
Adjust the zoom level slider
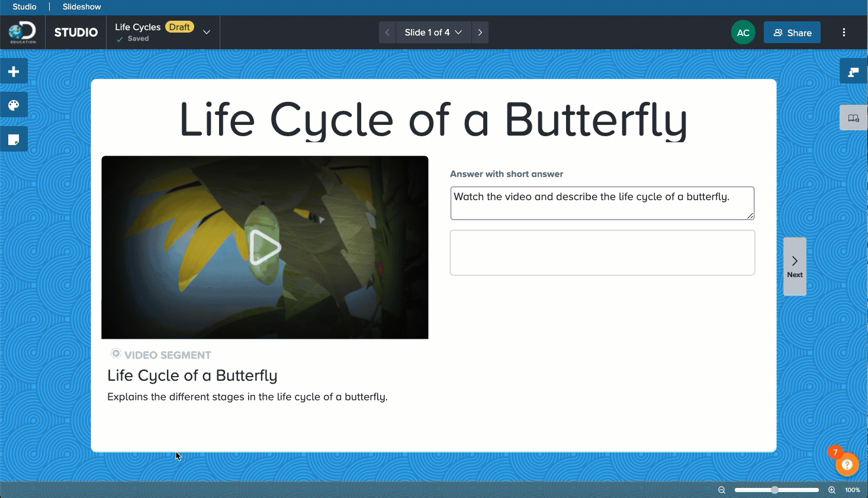(776, 490)
